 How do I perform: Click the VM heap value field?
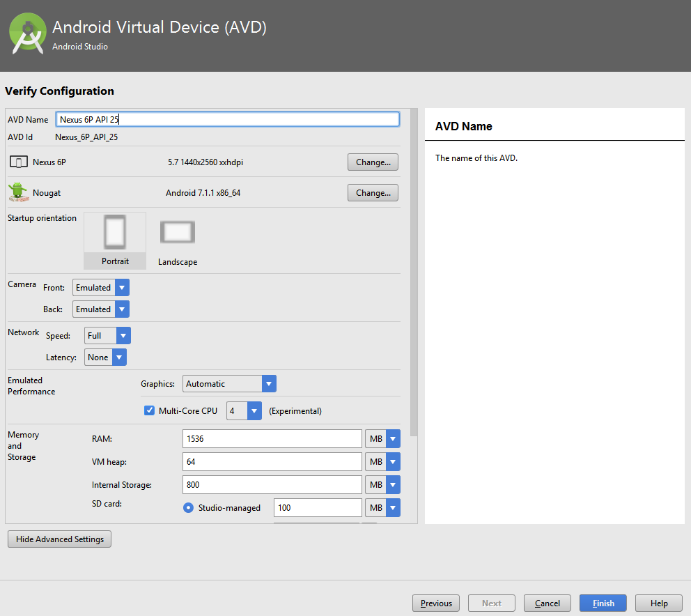point(272,462)
